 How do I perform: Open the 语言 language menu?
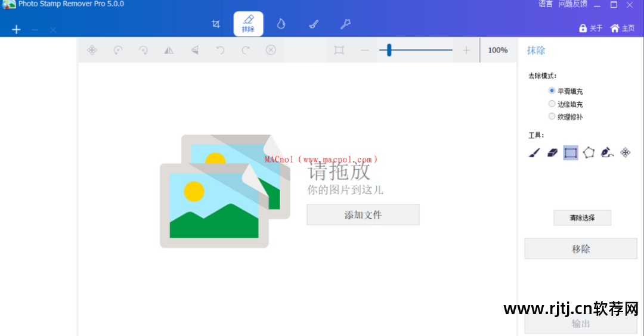(x=546, y=4)
